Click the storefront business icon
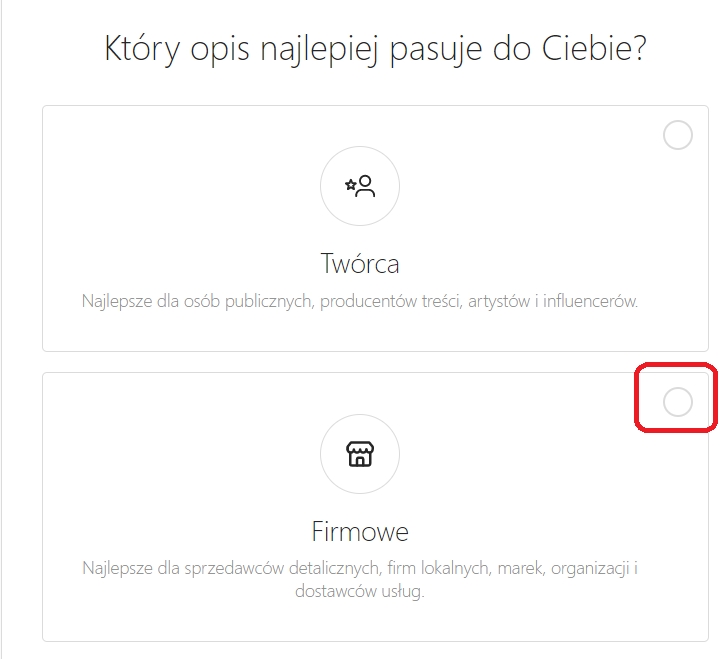724x659 pixels. tap(360, 454)
